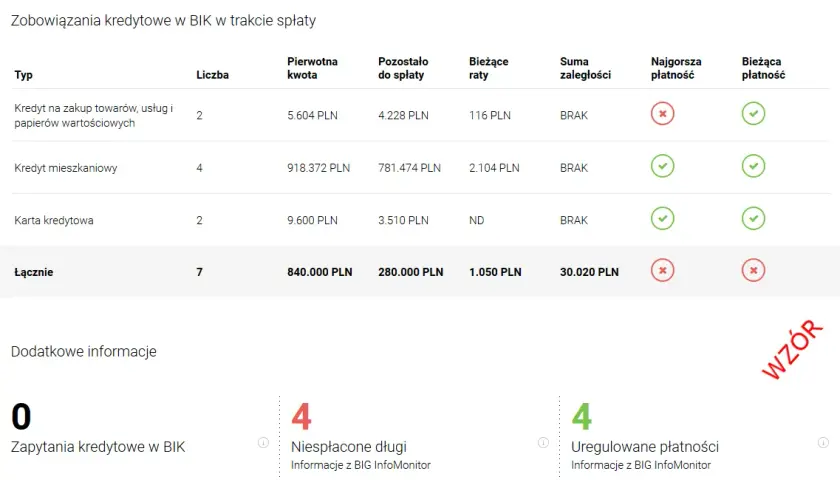
Task: Open info icon beside Niespłacone długi
Action: pos(543,442)
